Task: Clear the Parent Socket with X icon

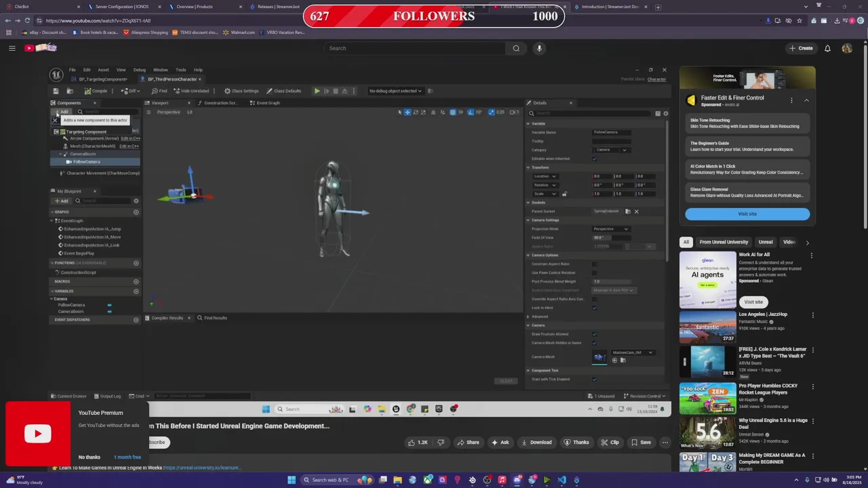Action: coord(636,211)
